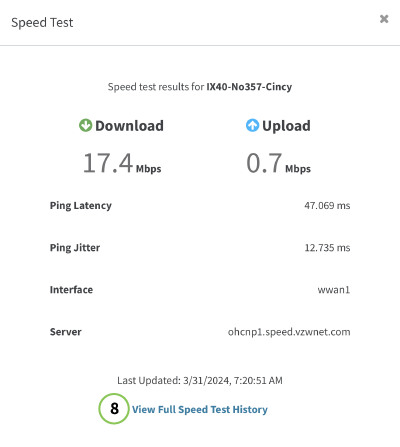Image resolution: width=400 pixels, height=447 pixels.
Task: Click the blue upload arrow icon
Action: [252, 126]
